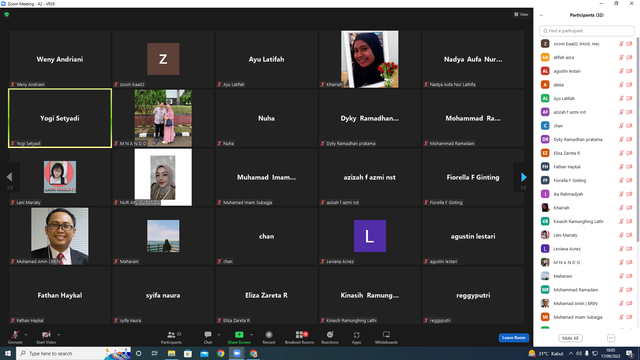640x360 pixels.
Task: Select azizah f azmi nst in participant list
Action: pos(587,112)
